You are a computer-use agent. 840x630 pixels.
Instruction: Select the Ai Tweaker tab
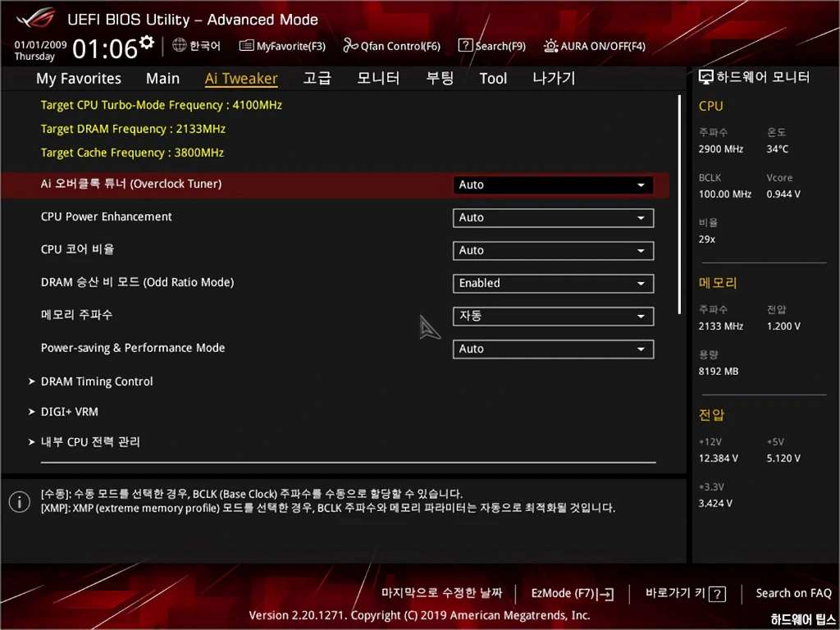(241, 78)
